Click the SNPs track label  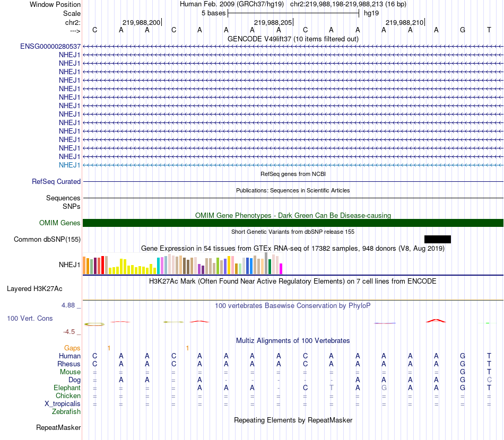[72, 207]
